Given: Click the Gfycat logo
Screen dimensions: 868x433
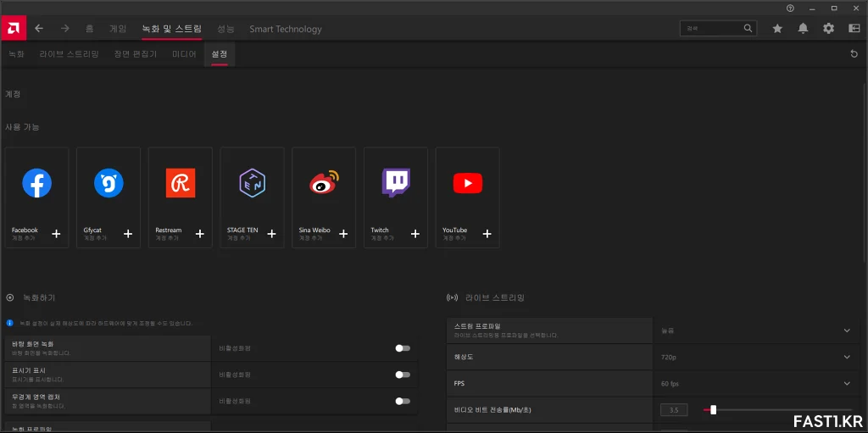Looking at the screenshot, I should pos(108,183).
